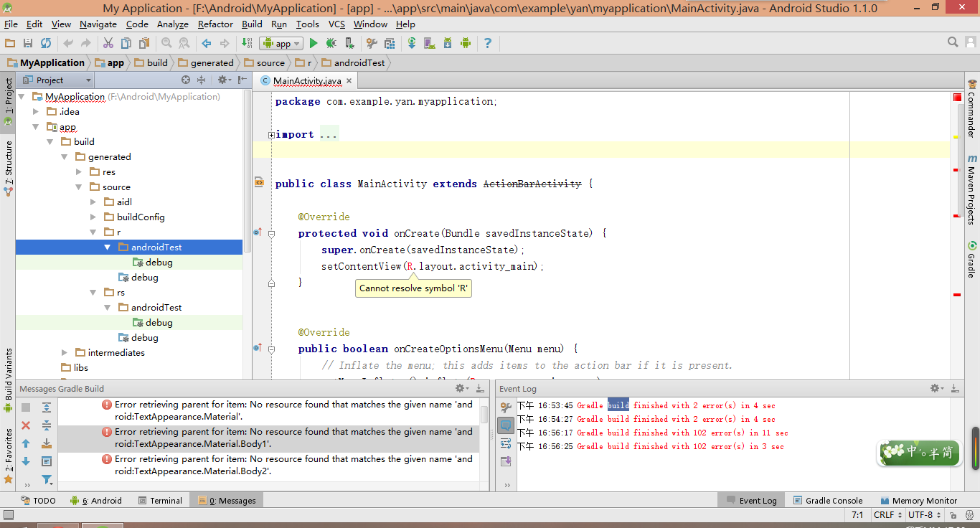
Task: Click the Previous message up arrow
Action: (x=26, y=443)
